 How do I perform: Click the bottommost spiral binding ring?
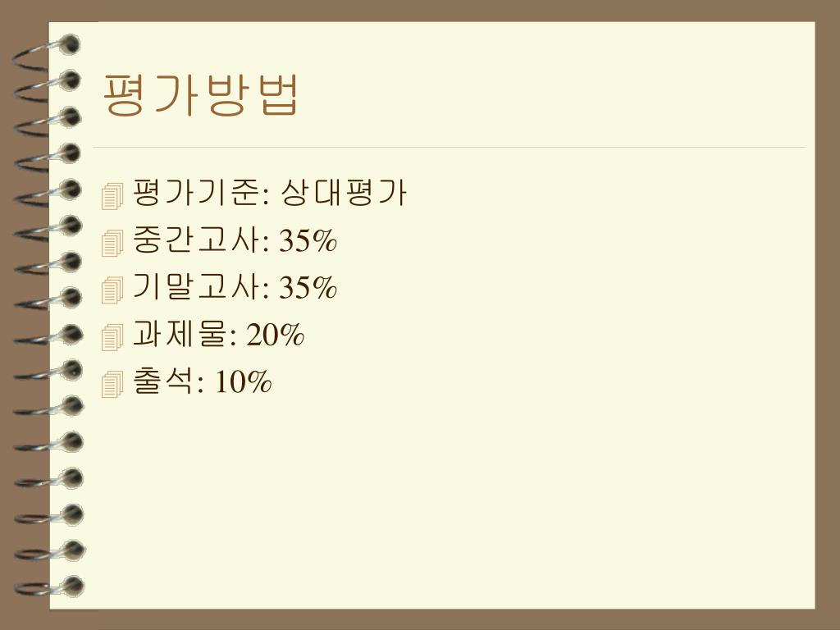click(x=49, y=587)
